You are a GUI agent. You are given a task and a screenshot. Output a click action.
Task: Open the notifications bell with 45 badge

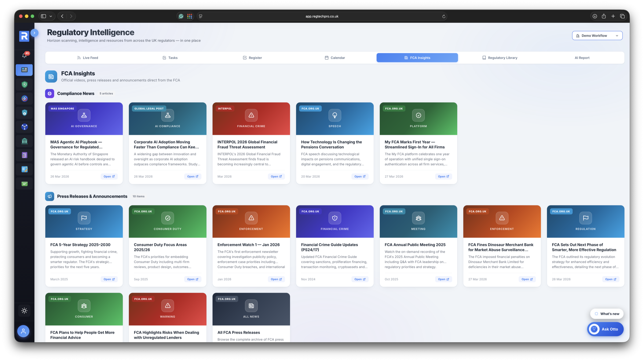[x=24, y=55]
